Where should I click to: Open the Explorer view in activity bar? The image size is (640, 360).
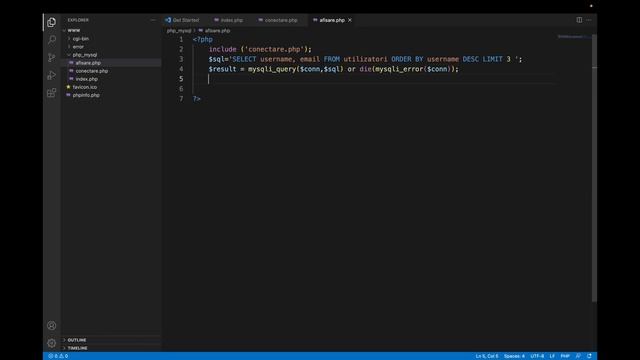point(51,22)
